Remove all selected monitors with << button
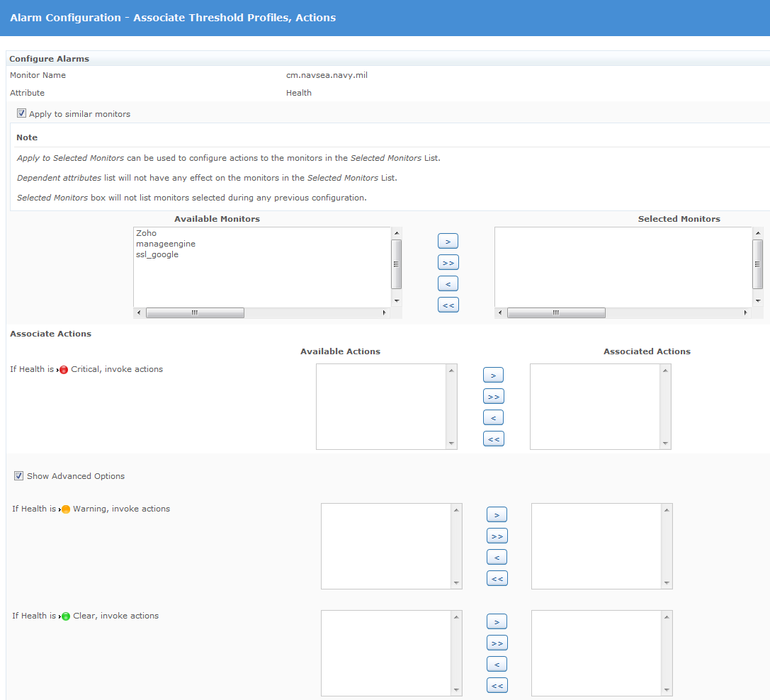The width and height of the screenshot is (770, 700). point(448,305)
